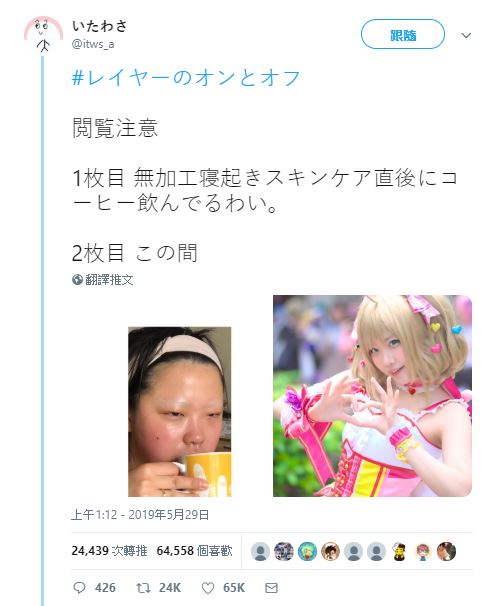Like the tweet with heart icon
The height and width of the screenshot is (606, 486).
(x=208, y=588)
